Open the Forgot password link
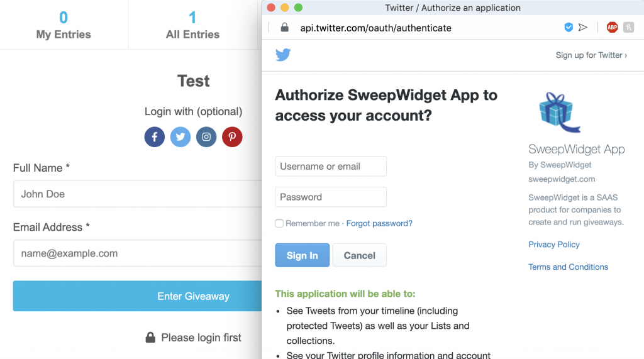 [379, 223]
